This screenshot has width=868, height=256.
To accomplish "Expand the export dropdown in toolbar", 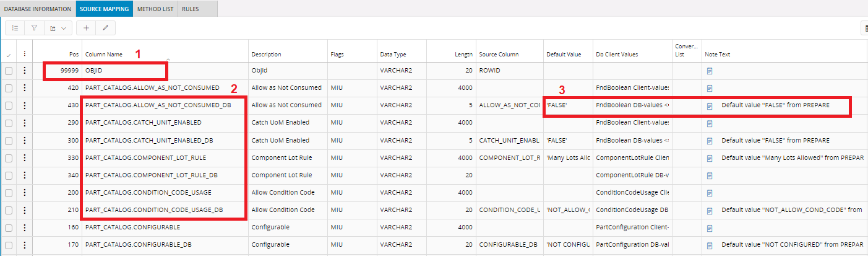I will [58, 28].
